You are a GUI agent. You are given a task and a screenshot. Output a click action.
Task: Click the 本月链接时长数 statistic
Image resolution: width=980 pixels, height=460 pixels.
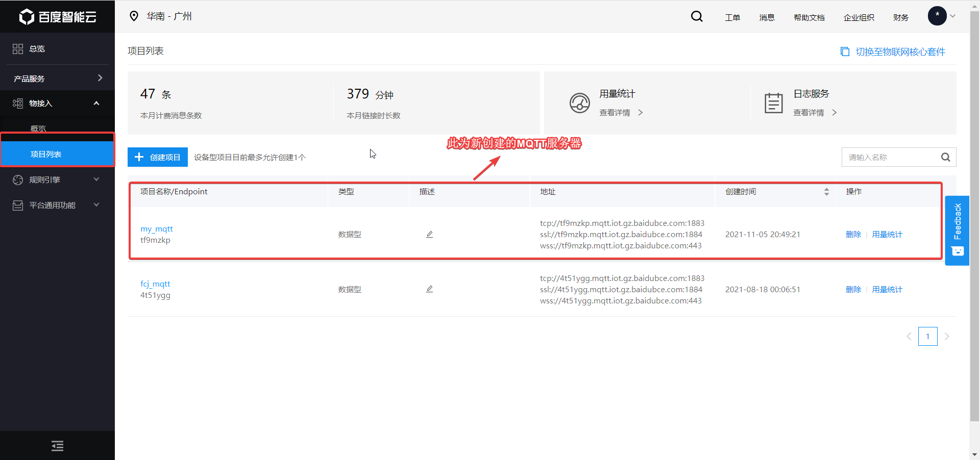374,116
